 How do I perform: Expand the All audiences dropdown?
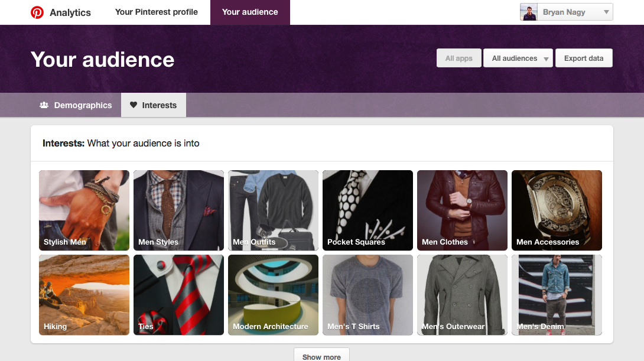coord(518,58)
